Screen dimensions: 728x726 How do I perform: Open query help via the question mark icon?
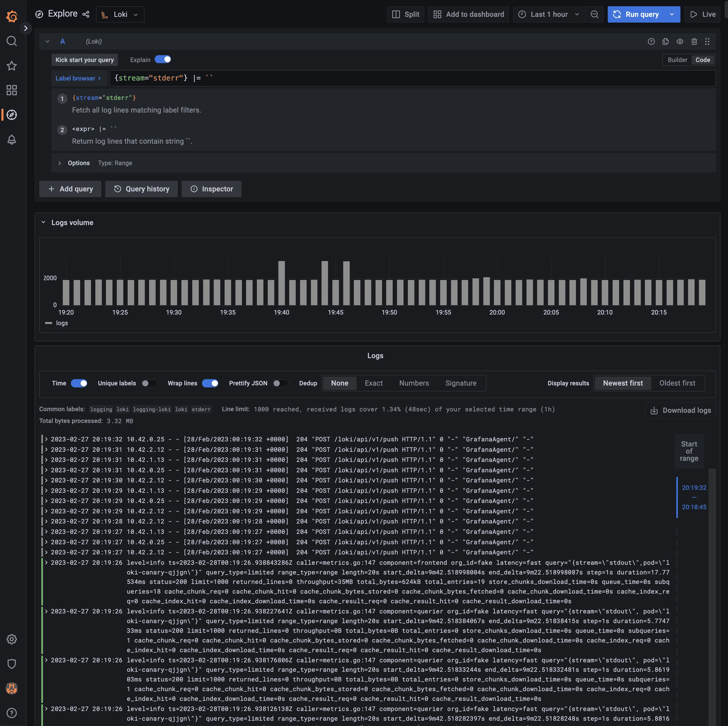[651, 42]
